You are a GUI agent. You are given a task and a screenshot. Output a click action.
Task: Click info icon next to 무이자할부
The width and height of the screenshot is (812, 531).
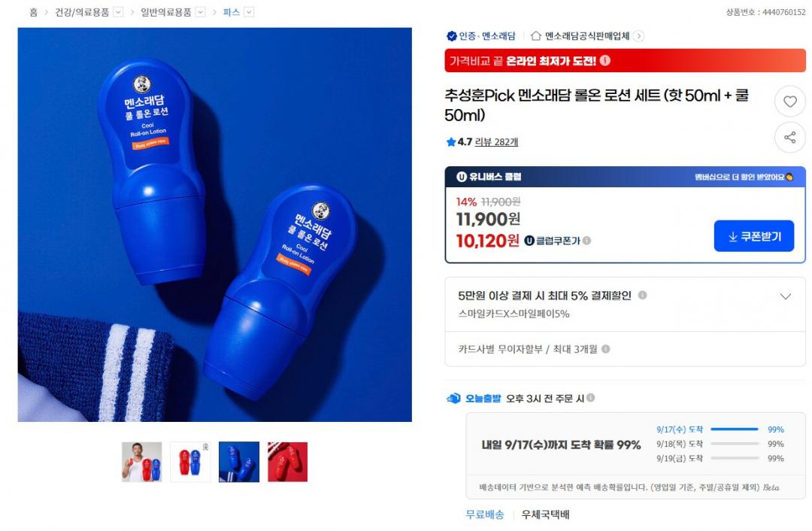point(605,349)
